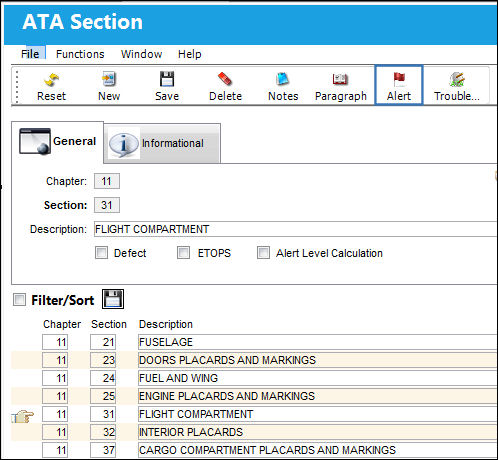Click the Section input field
This screenshot has height=460, width=498.
click(x=107, y=205)
